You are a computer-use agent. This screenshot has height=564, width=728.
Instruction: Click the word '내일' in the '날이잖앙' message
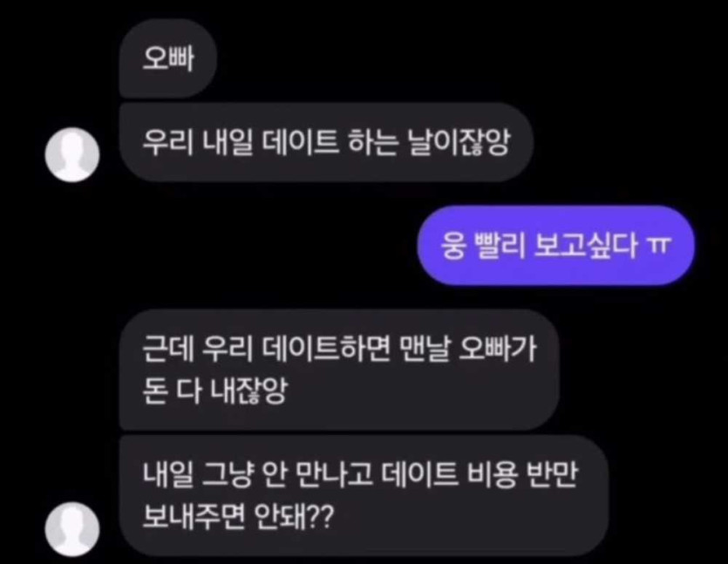pyautogui.click(x=228, y=142)
